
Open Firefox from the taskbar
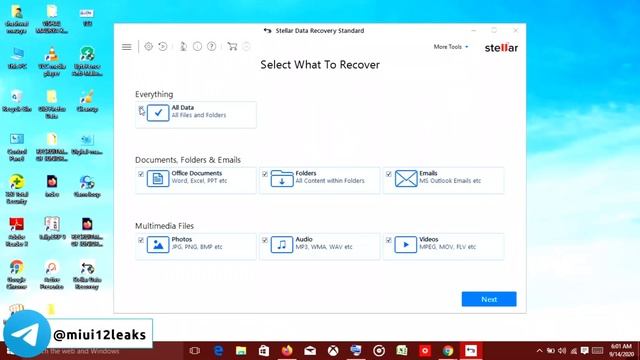click(287, 351)
